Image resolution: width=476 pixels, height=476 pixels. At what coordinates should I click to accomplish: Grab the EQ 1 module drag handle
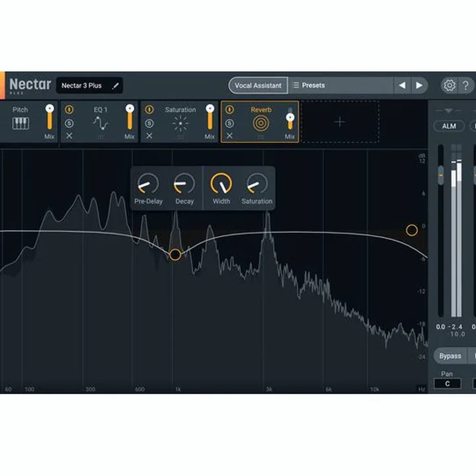tap(100, 138)
